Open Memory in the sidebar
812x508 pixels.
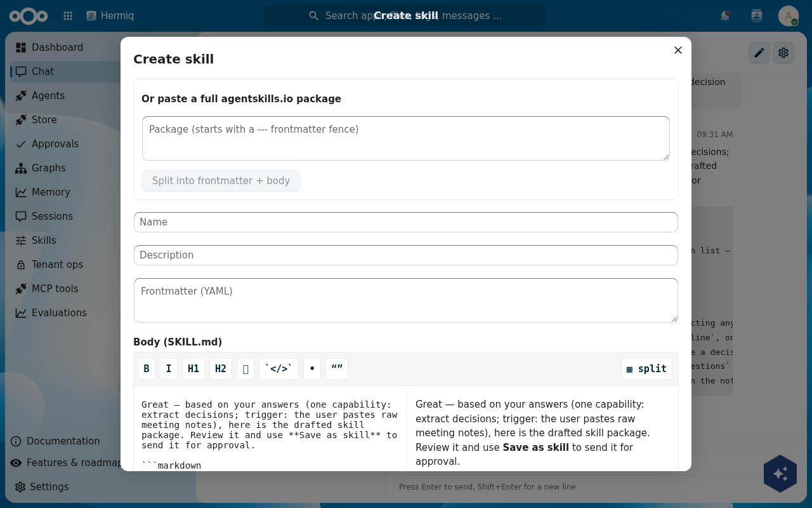51,192
